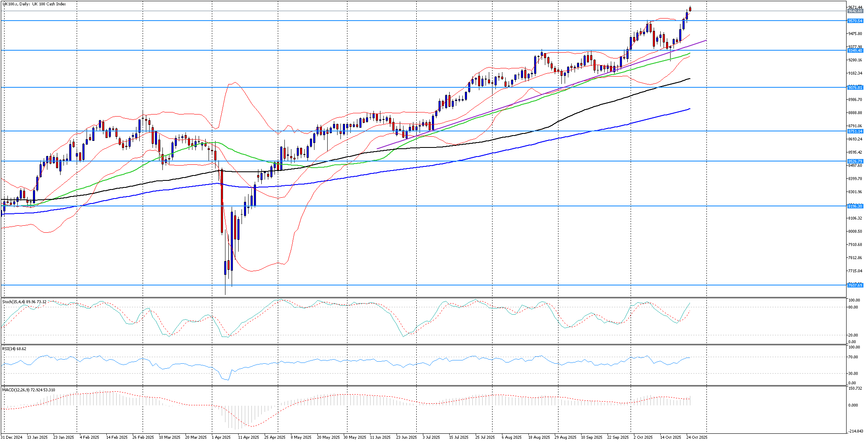Click the 1 Apr 2025 date on time axis

(x=221, y=437)
